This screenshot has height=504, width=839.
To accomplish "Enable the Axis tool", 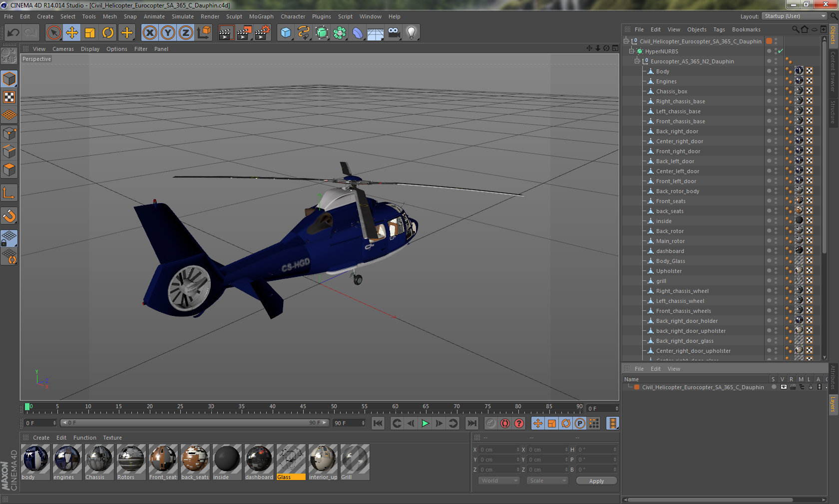I will click(9, 193).
